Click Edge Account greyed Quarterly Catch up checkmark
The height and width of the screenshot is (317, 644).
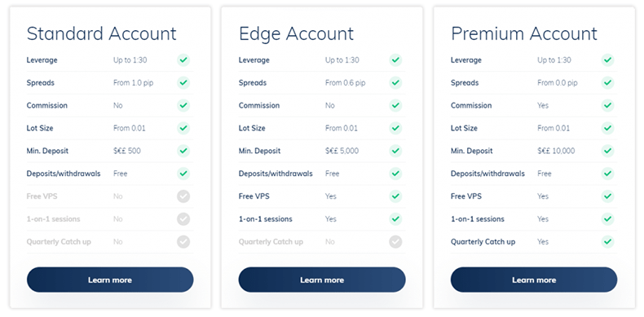[x=395, y=242]
